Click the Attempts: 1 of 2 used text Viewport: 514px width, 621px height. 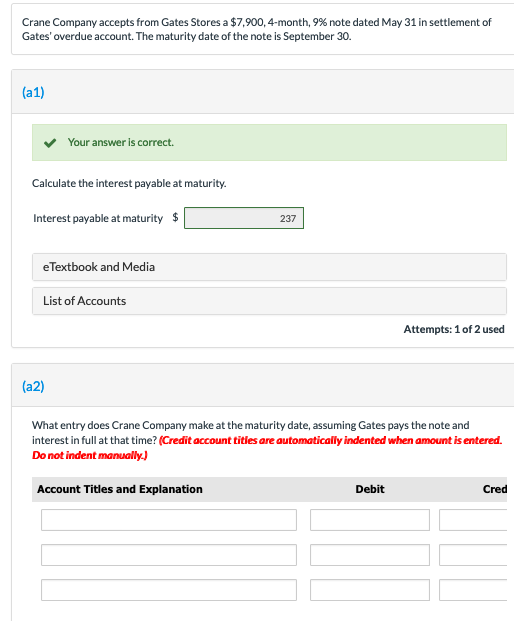454,329
